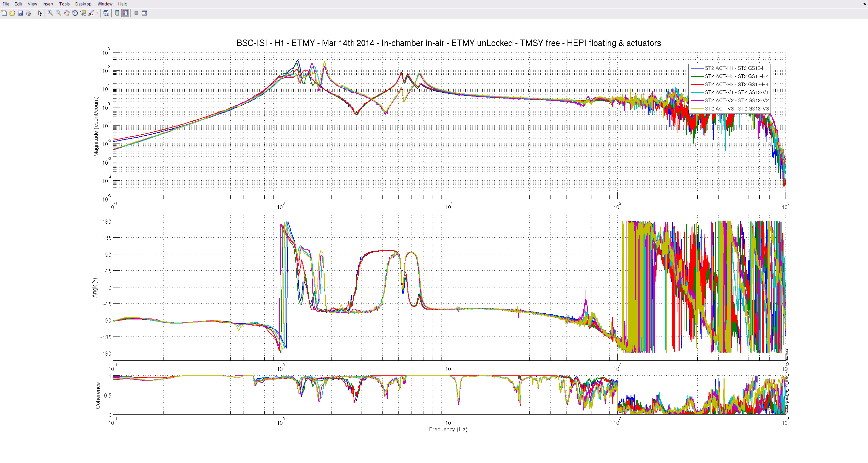This screenshot has width=868, height=463.
Task: Select legend entry ST2 ACT-H2 - ST2 GS13-H2
Action: 737,76
